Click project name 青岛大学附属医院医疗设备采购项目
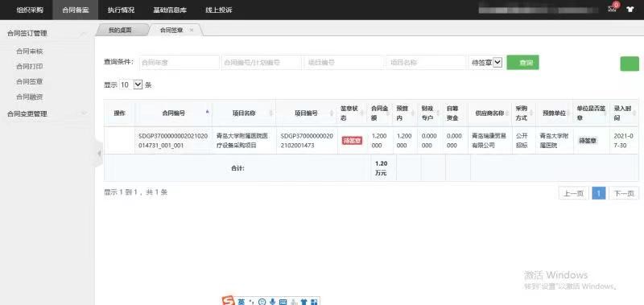This screenshot has width=644, height=305. tap(243, 140)
